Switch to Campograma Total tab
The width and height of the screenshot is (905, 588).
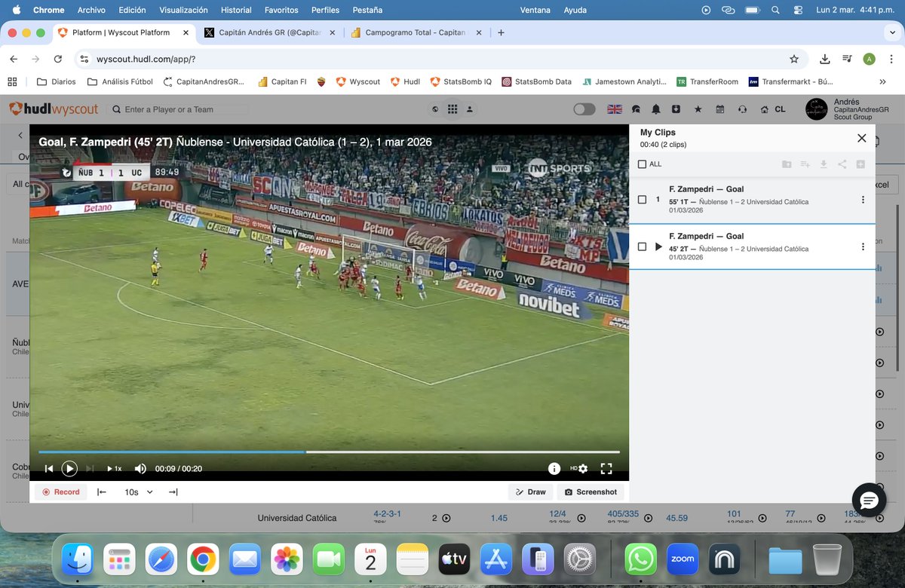(415, 32)
